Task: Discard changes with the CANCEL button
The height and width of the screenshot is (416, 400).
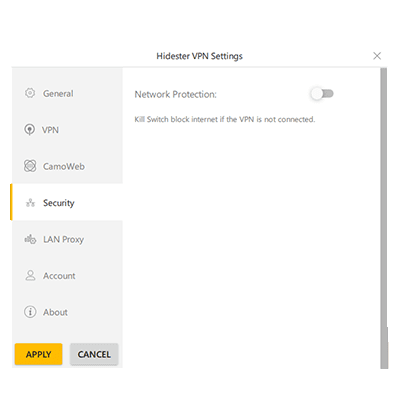Action: click(94, 354)
